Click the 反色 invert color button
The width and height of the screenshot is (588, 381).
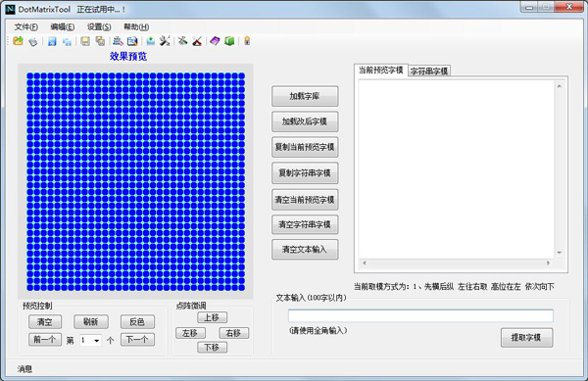tap(137, 322)
